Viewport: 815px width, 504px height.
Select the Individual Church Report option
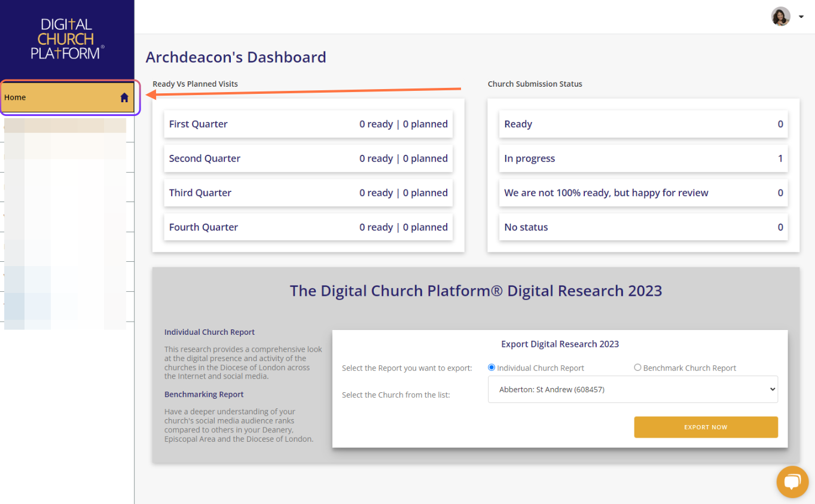491,367
